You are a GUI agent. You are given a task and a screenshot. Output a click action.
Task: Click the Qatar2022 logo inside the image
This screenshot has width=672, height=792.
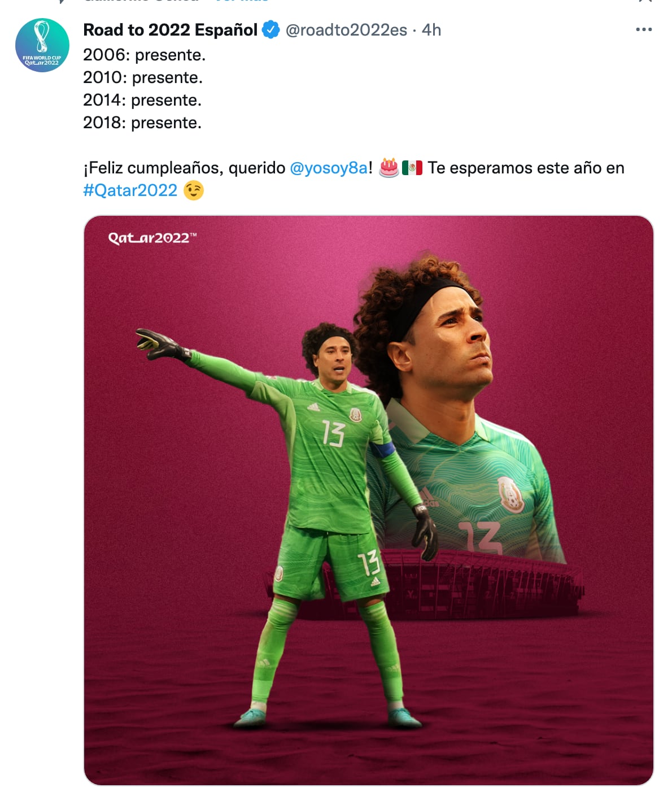click(152, 238)
